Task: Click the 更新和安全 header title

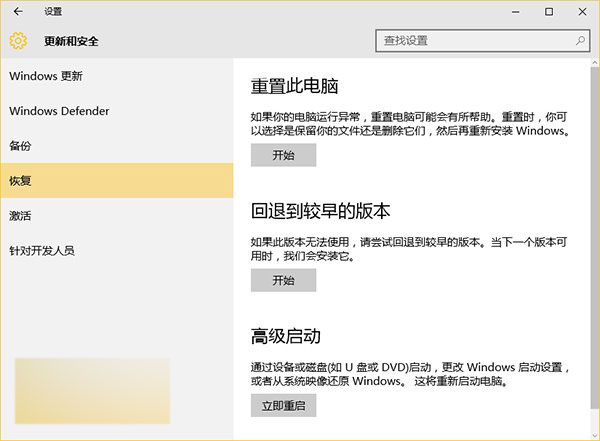Action: [x=71, y=41]
